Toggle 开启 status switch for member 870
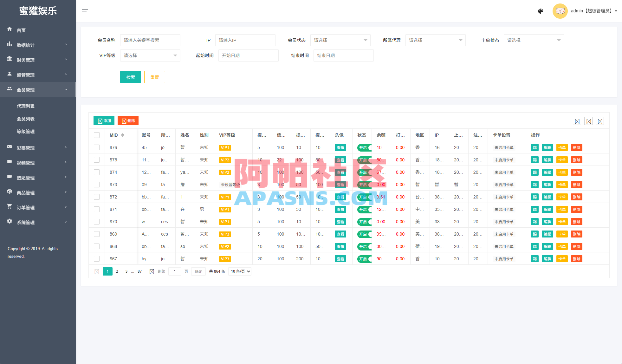This screenshot has width=622, height=364. pos(364,222)
